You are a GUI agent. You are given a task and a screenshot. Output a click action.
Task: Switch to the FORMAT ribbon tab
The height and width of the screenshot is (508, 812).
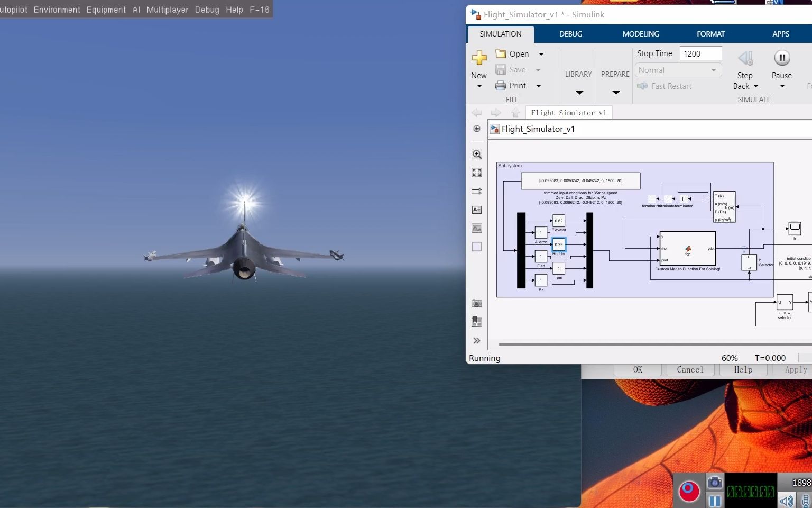click(710, 34)
